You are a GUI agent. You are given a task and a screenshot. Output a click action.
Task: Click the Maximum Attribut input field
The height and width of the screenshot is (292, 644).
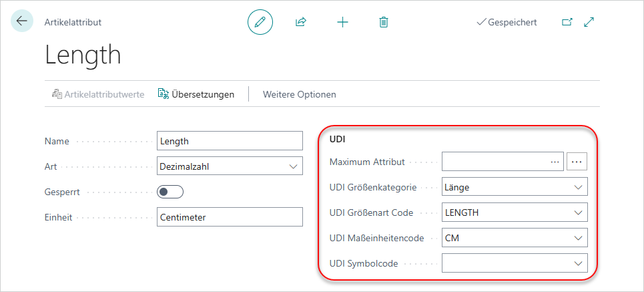(494, 162)
